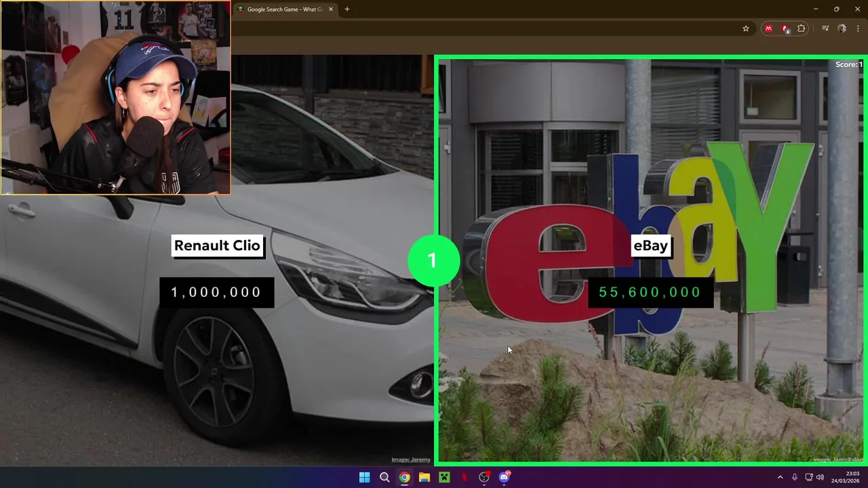Open Google Chrome from the taskbar
This screenshot has height=488, width=868.
click(404, 477)
